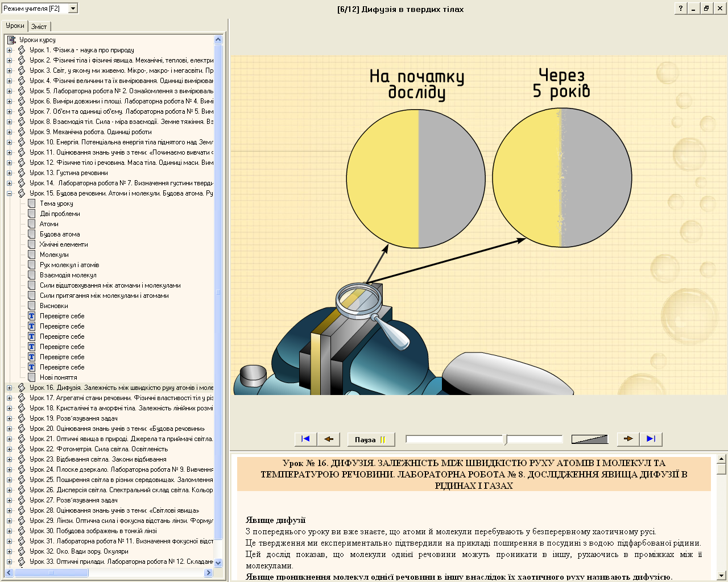Click the page icon beside Хімічні елементи
This screenshot has height=582, width=728.
pos(32,244)
